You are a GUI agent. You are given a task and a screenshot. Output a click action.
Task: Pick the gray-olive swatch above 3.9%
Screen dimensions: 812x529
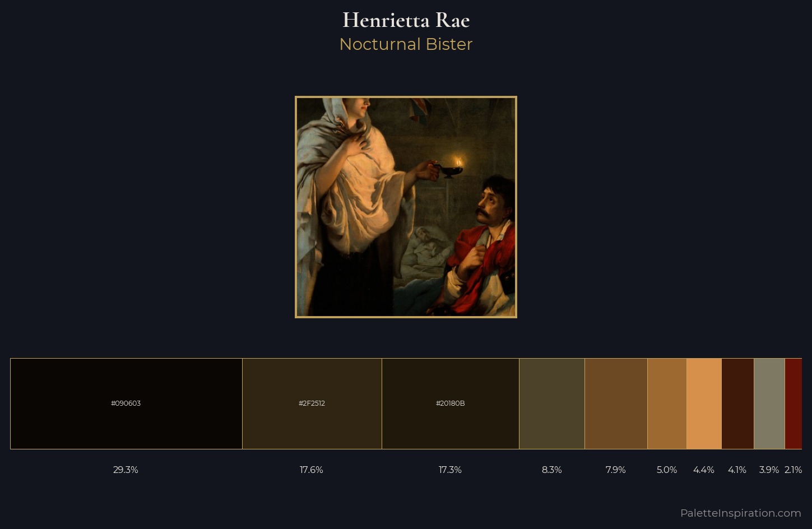tap(769, 403)
